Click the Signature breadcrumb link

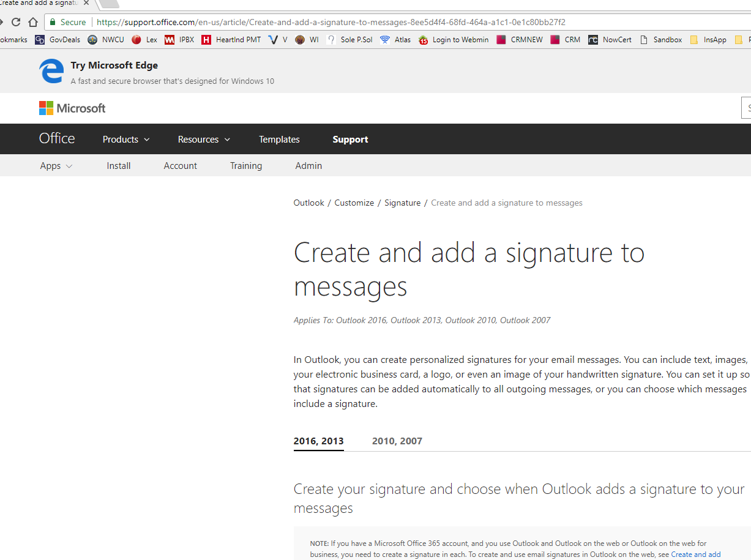coord(403,203)
